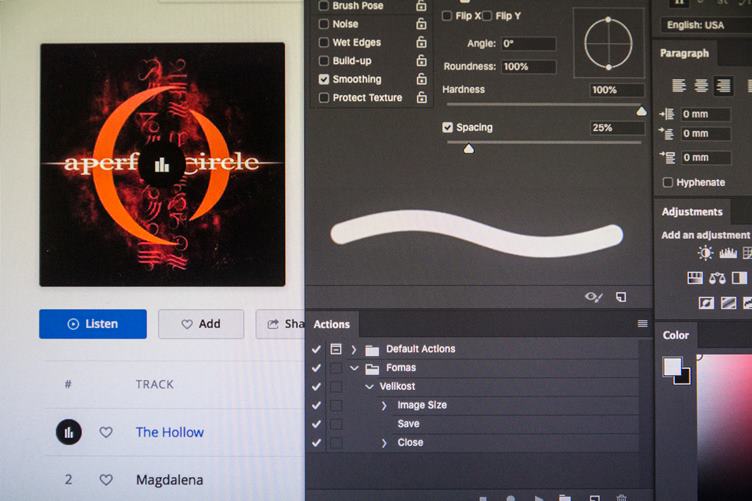This screenshot has width=752, height=501.
Task: Select the Magdalena track
Action: [x=169, y=480]
